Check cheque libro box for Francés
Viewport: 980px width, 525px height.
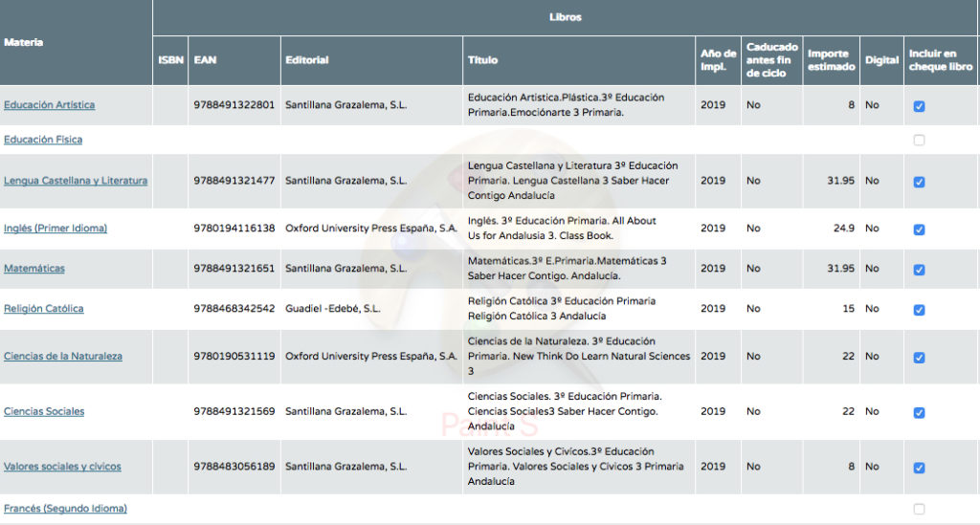919,510
